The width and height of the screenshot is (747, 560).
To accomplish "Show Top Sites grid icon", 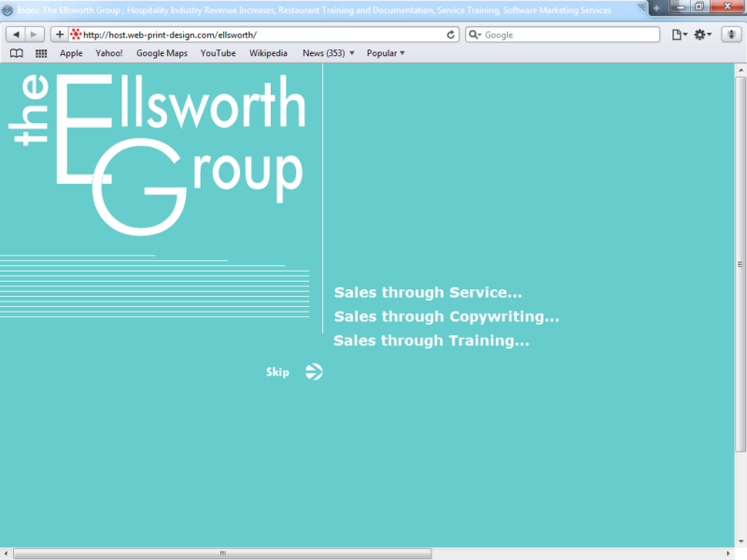I will [41, 53].
